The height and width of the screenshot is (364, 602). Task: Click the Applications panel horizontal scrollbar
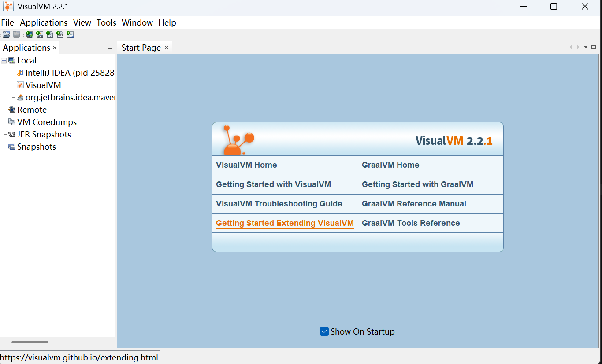tap(30, 342)
